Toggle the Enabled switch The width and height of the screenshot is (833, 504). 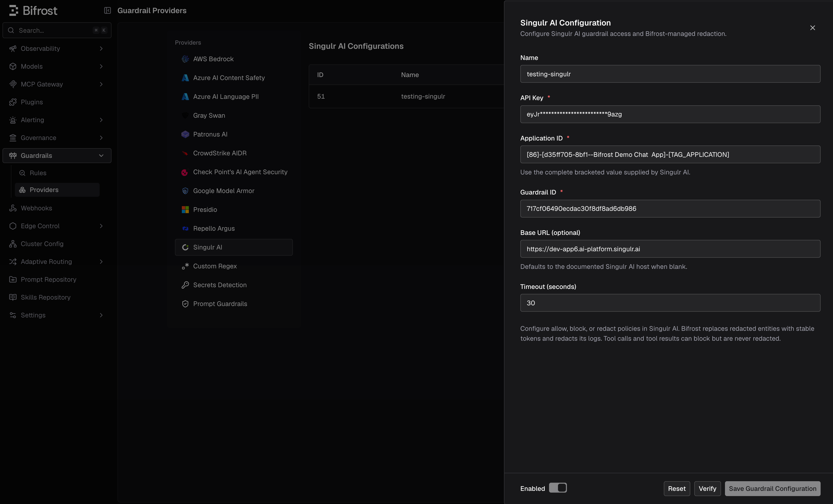558,488
